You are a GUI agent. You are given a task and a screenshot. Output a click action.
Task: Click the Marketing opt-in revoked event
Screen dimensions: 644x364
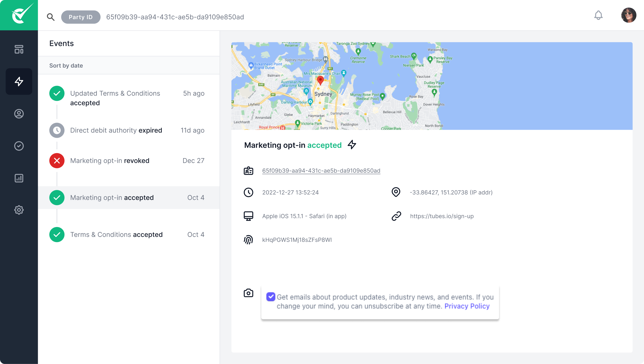click(128, 161)
